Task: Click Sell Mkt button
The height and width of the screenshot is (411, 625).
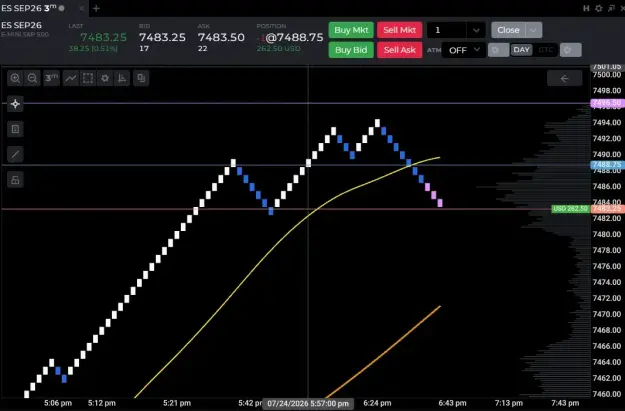Action: point(399,30)
